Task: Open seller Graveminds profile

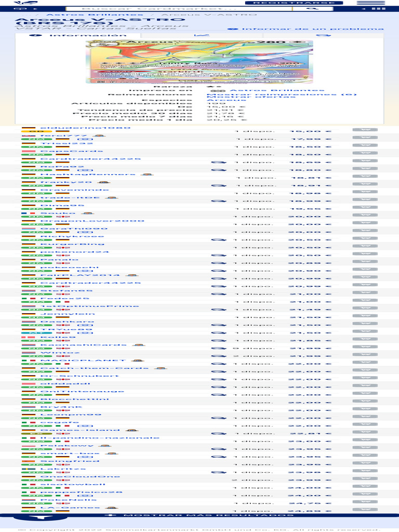Action: tap(74, 190)
